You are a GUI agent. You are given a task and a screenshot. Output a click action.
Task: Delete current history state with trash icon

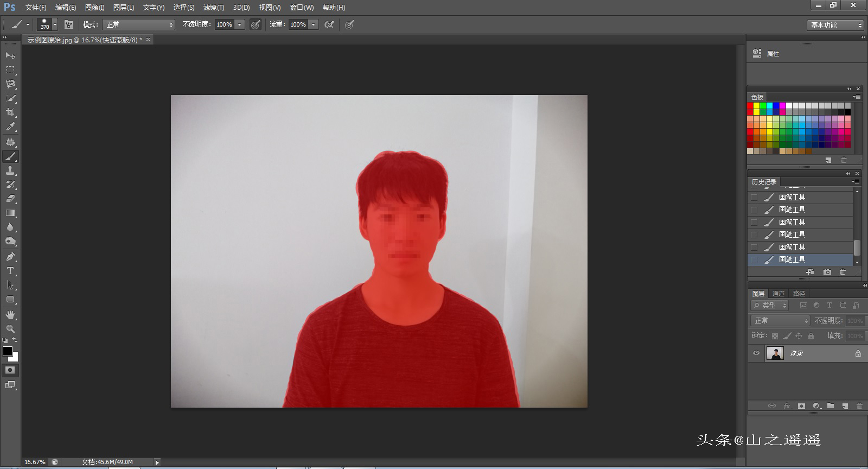pos(843,272)
